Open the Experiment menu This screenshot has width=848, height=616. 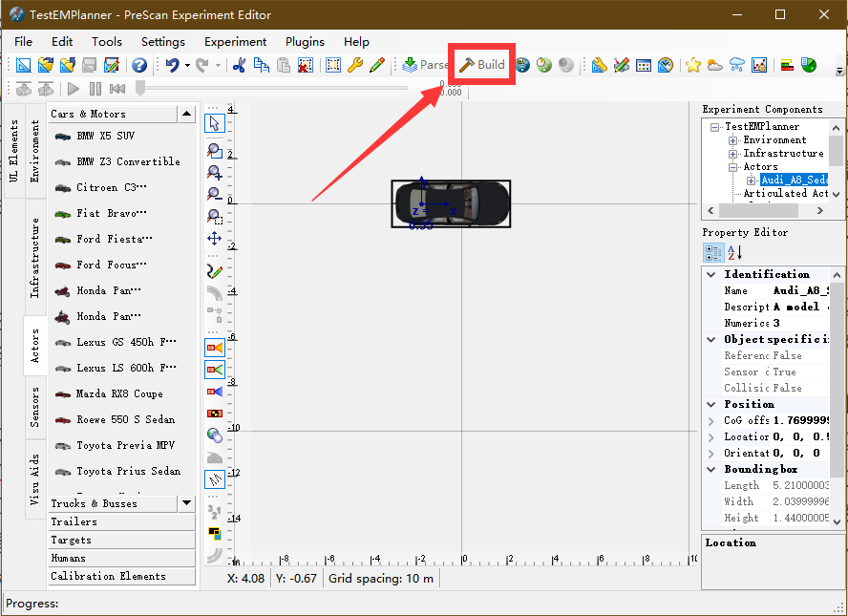tap(235, 42)
